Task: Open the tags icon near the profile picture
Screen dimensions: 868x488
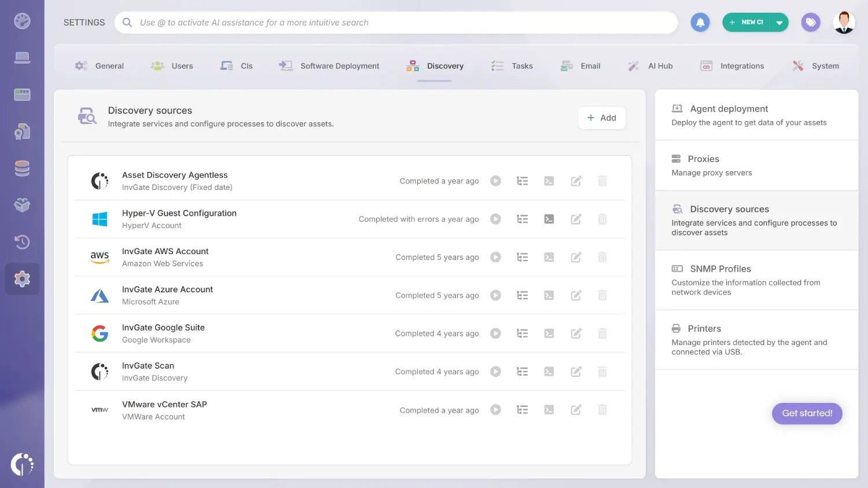Action: click(810, 21)
